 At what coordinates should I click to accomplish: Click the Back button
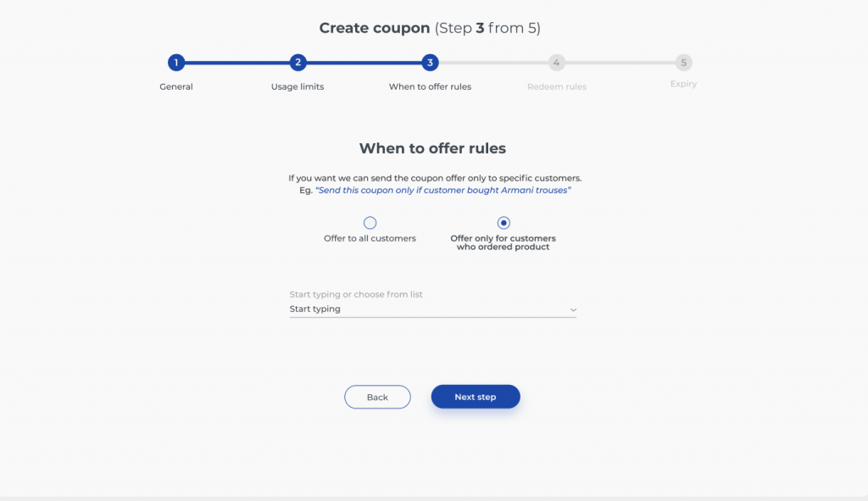pos(377,397)
